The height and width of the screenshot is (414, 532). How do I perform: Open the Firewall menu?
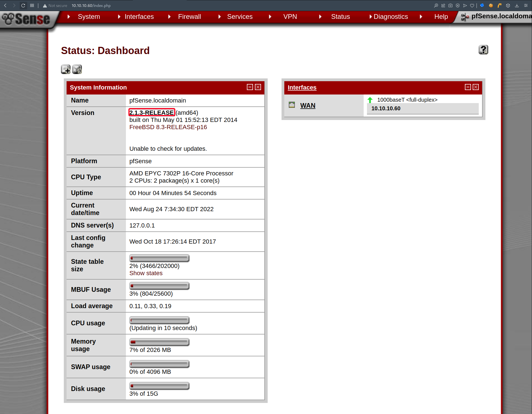[189, 17]
